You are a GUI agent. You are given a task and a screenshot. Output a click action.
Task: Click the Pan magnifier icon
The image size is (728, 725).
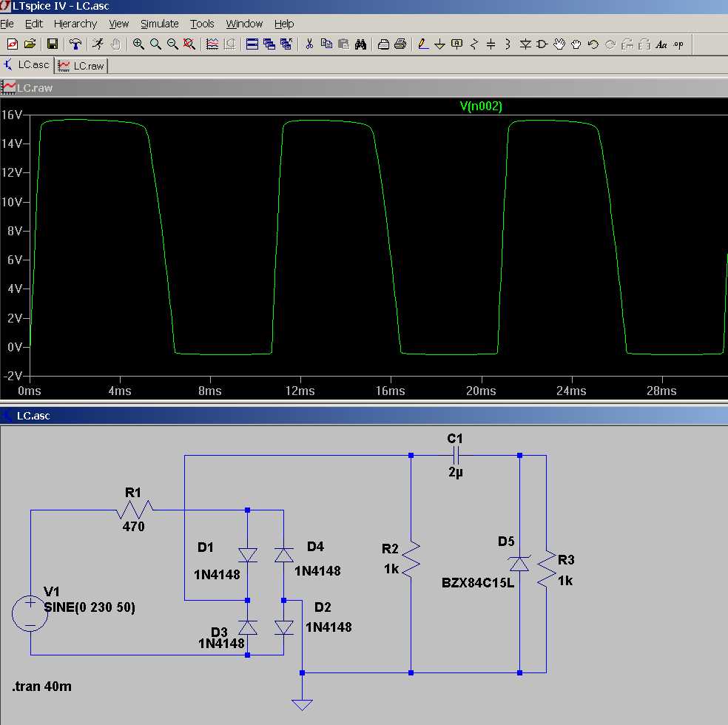(155, 44)
